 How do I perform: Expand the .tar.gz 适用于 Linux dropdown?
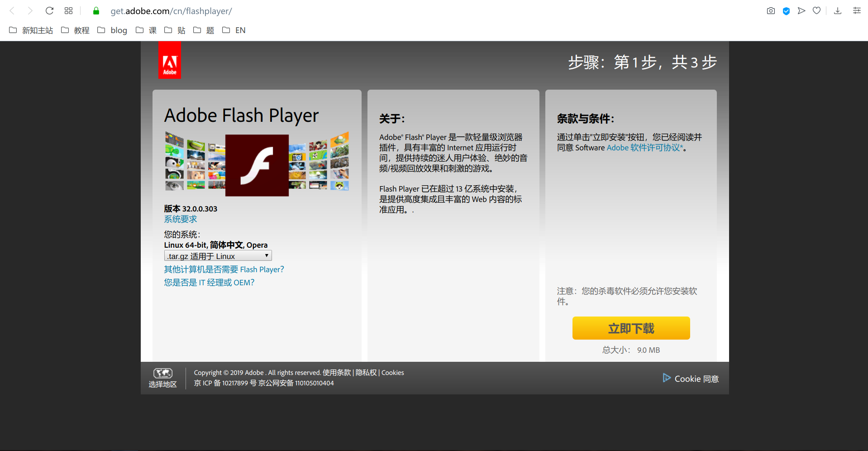click(218, 256)
